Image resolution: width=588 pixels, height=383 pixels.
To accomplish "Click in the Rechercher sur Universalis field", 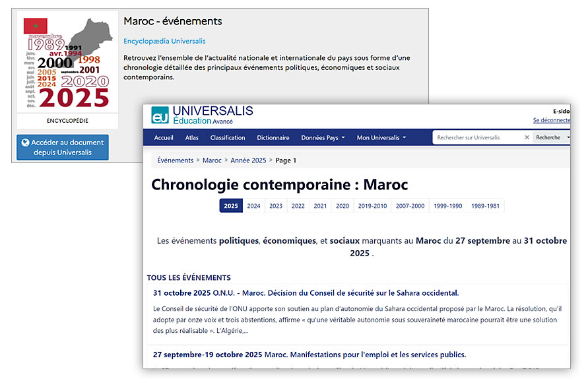I will point(478,138).
